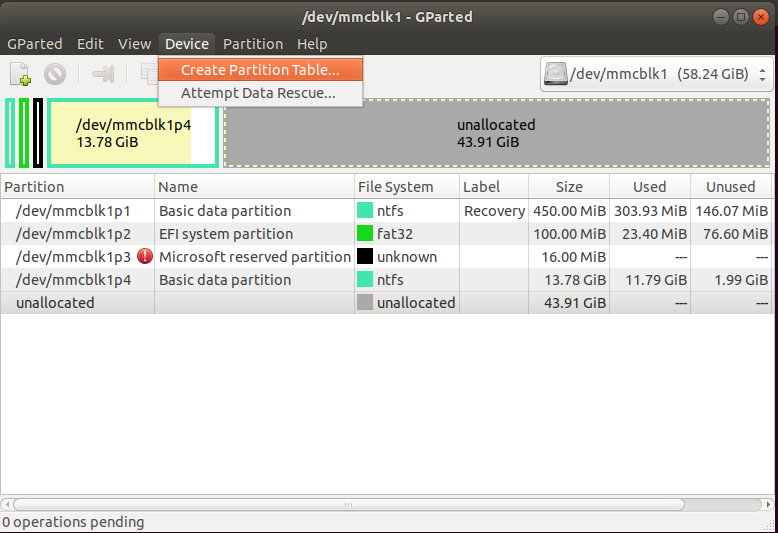This screenshot has height=533, width=778.
Task: Click the File System column header
Action: (x=407, y=187)
